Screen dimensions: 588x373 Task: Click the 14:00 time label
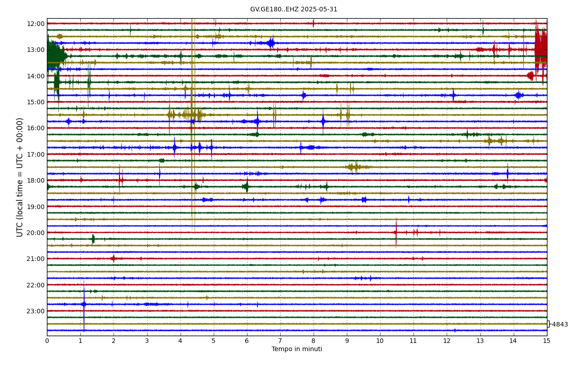tap(36, 76)
